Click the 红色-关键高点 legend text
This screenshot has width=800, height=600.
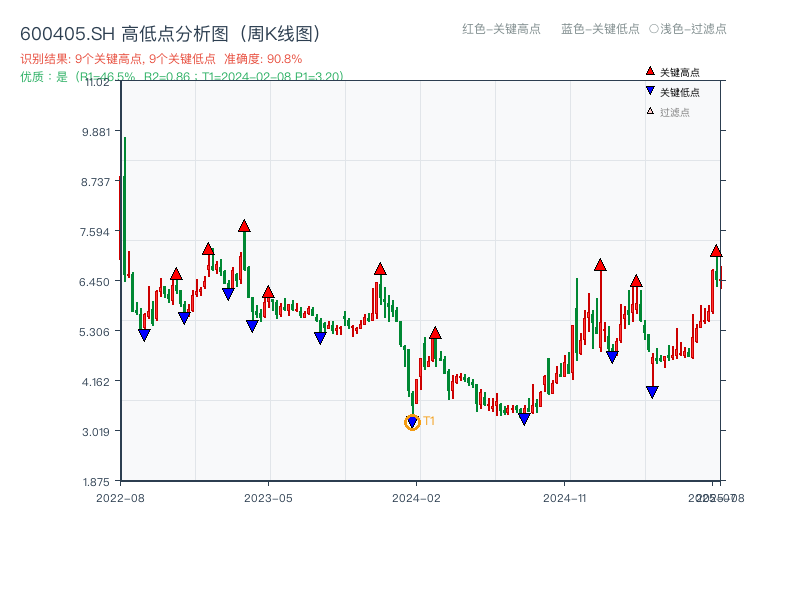pyautogui.click(x=501, y=29)
